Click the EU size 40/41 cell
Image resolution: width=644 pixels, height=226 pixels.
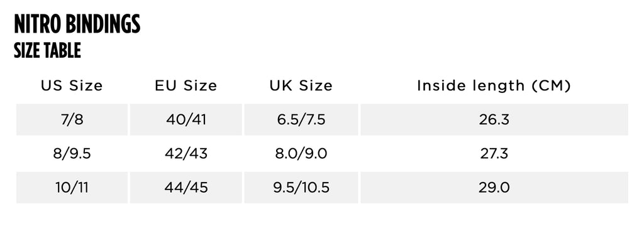click(x=186, y=119)
